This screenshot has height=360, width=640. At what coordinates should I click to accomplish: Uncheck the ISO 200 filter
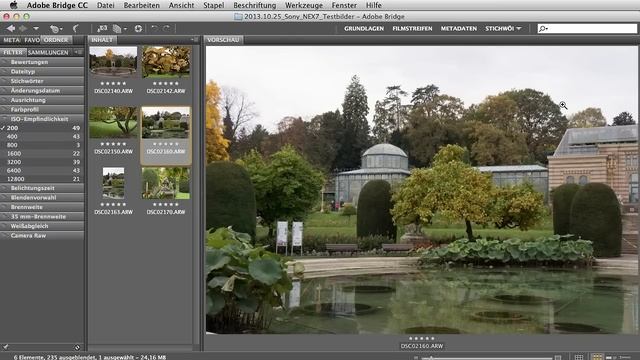click(x=42, y=128)
